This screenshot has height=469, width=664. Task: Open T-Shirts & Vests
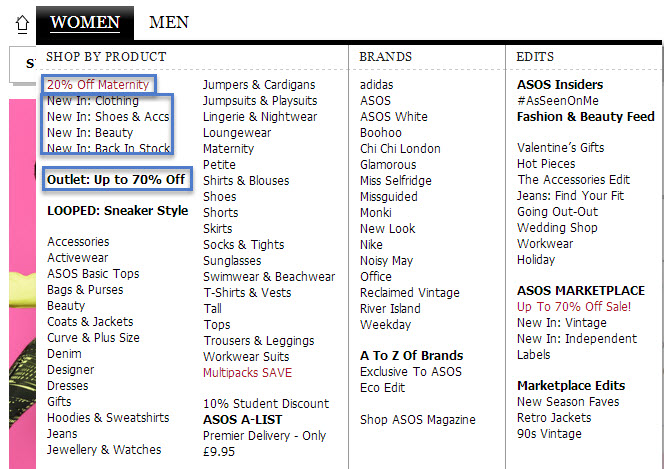coord(247,293)
